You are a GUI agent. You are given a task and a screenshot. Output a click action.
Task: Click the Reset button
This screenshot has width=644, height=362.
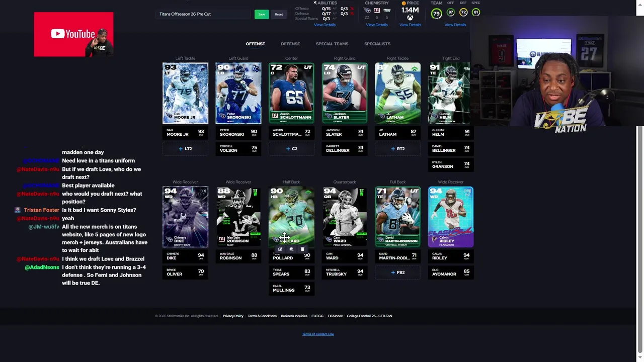(x=279, y=14)
